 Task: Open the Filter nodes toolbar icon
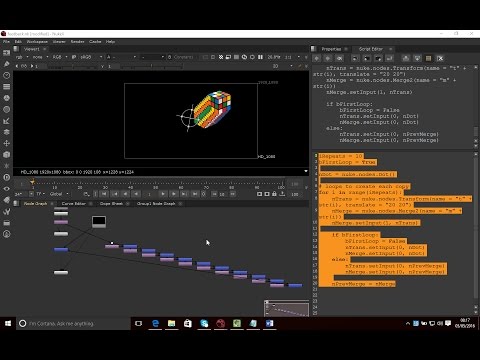point(6,109)
